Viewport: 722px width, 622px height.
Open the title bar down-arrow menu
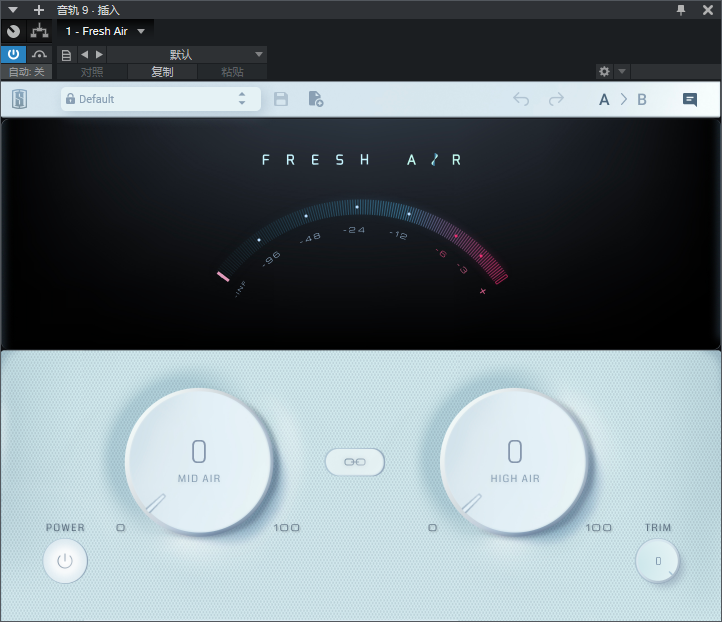pos(13,10)
